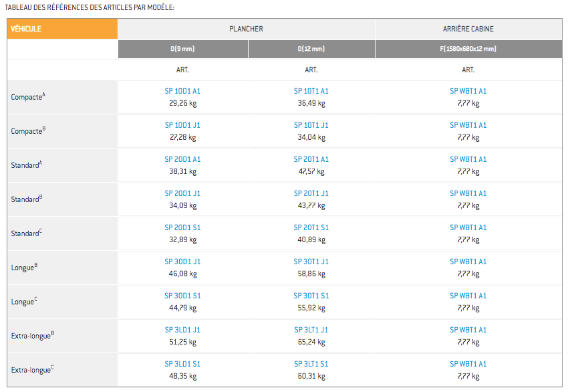This screenshot has height=392, width=588.
Task: Open SP 20D1 S1 product page
Action: [182, 227]
